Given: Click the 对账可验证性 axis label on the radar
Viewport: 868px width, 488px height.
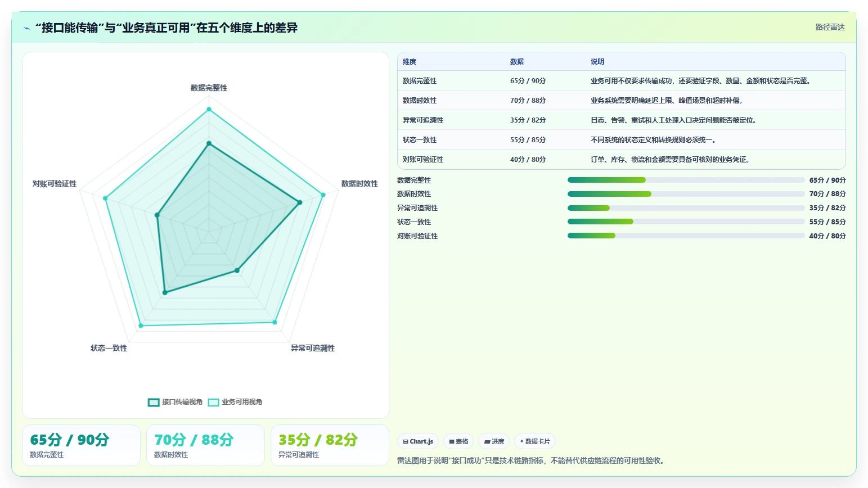Looking at the screenshot, I should tap(55, 184).
